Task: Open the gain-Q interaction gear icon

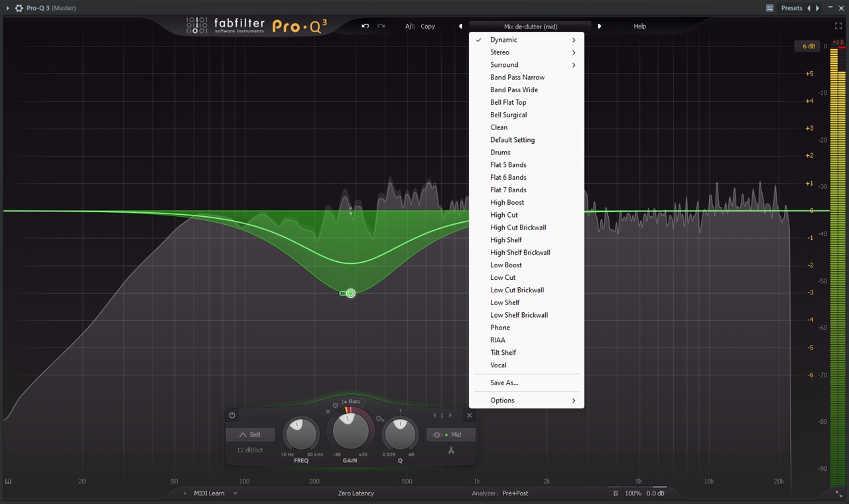Action: tap(379, 418)
